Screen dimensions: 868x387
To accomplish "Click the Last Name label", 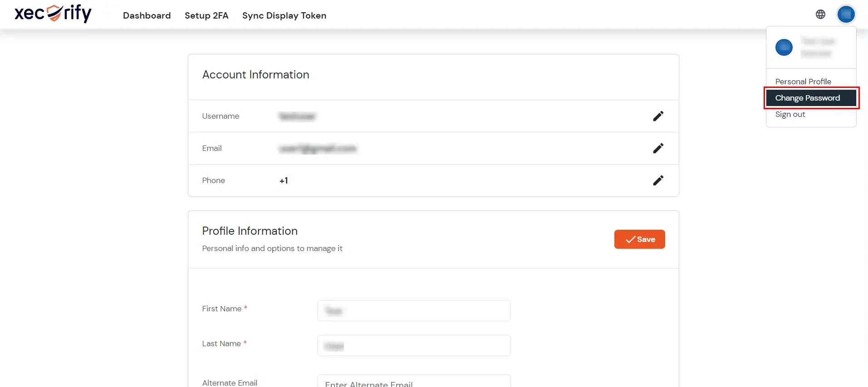I will tap(221, 343).
